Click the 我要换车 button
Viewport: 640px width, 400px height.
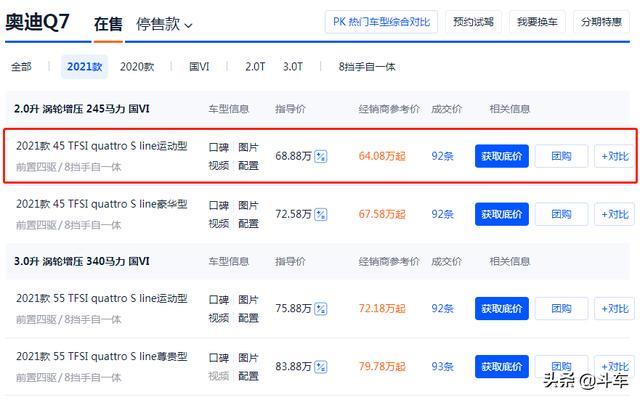(537, 22)
